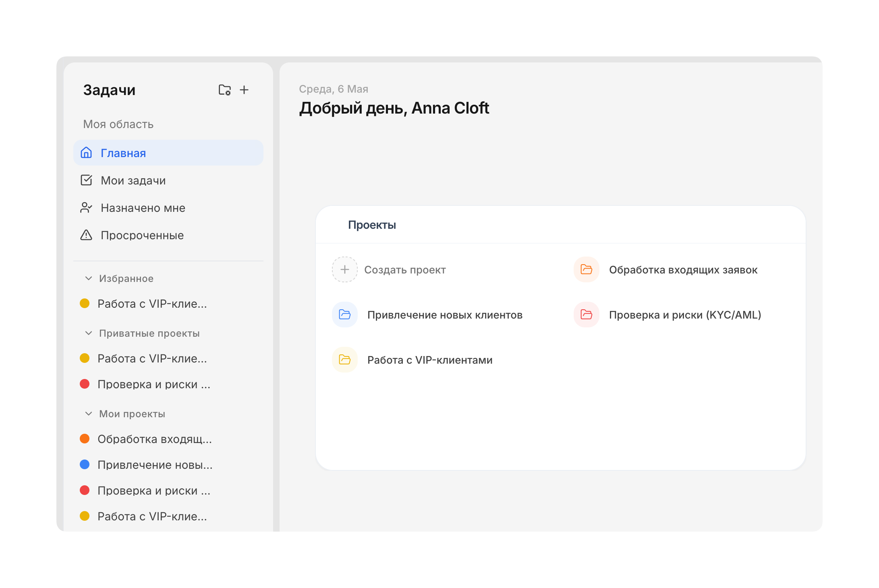Screen dimensions: 879x588
Task: Click red folder icon of Проверка и риски
Action: click(x=587, y=315)
